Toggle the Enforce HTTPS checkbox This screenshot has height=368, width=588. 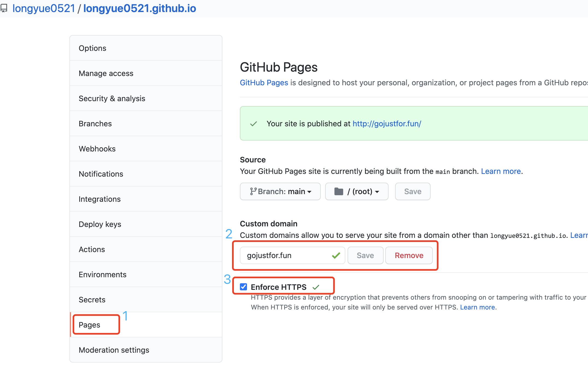tap(243, 287)
